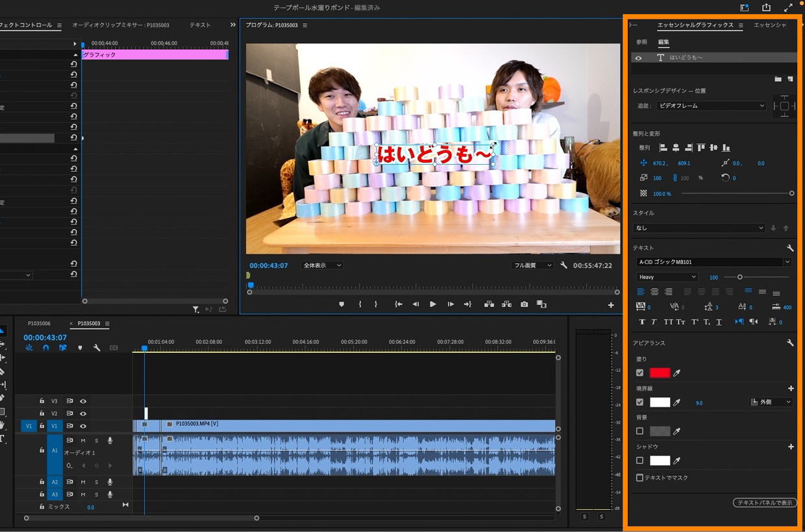Switch to the 参照 browse tab
The width and height of the screenshot is (805, 532).
click(x=641, y=42)
